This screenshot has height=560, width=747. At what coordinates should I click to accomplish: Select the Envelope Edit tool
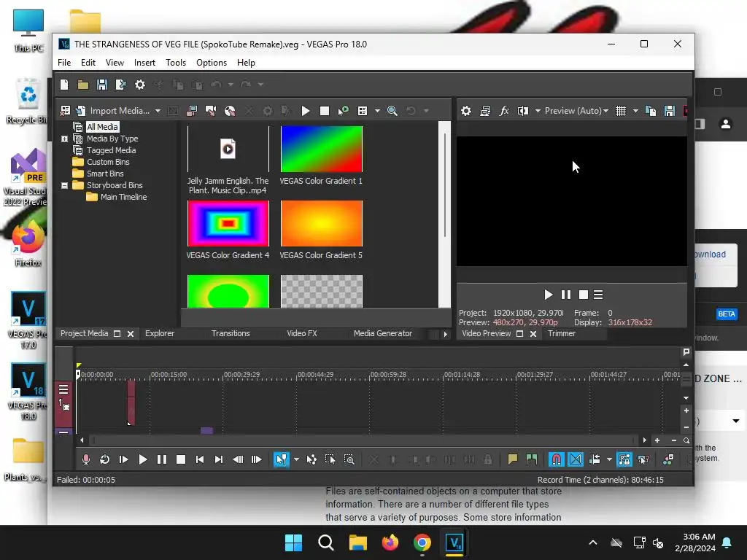tap(311, 459)
